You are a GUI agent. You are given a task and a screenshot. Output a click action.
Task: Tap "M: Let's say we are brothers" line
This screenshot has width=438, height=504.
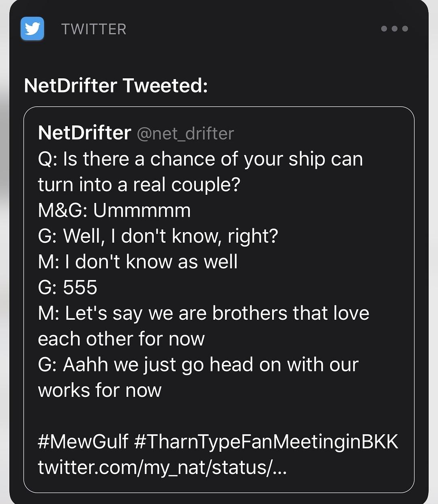coord(204,313)
